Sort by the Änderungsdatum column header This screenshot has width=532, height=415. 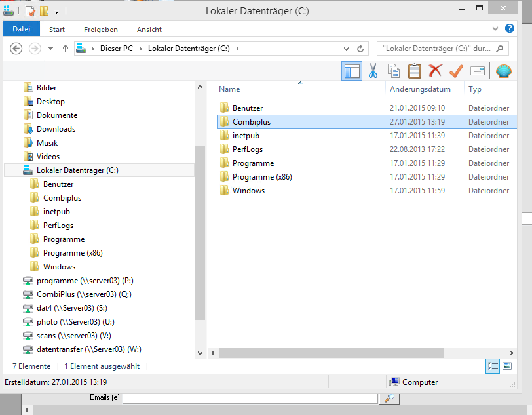420,89
